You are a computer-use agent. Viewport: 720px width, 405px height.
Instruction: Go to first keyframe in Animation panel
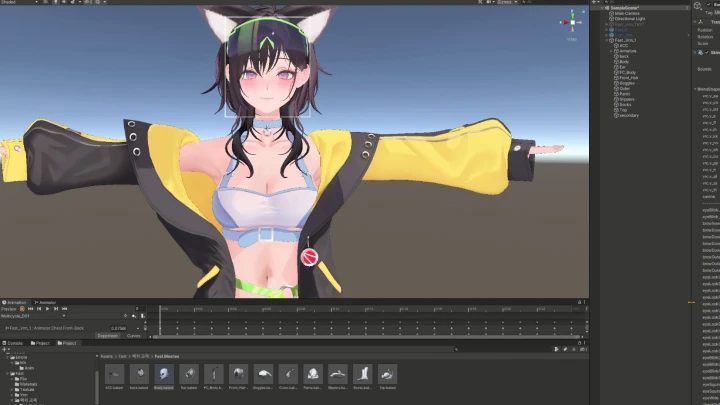(31, 309)
